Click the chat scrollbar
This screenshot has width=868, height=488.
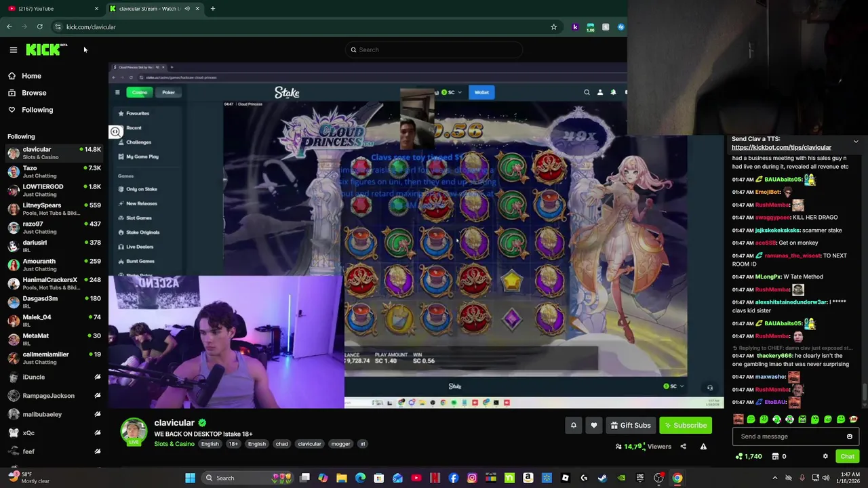[x=863, y=393]
